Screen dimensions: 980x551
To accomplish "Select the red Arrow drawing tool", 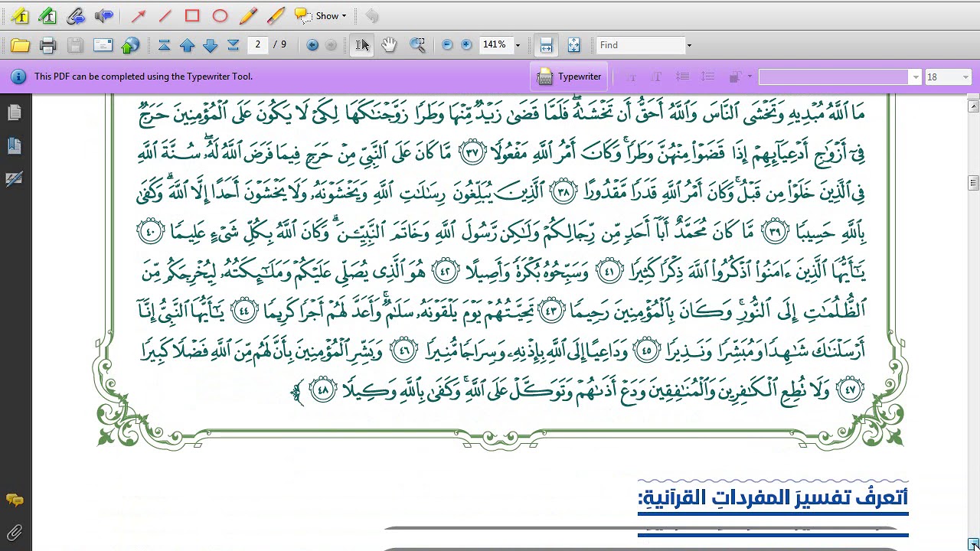I will 139,15.
